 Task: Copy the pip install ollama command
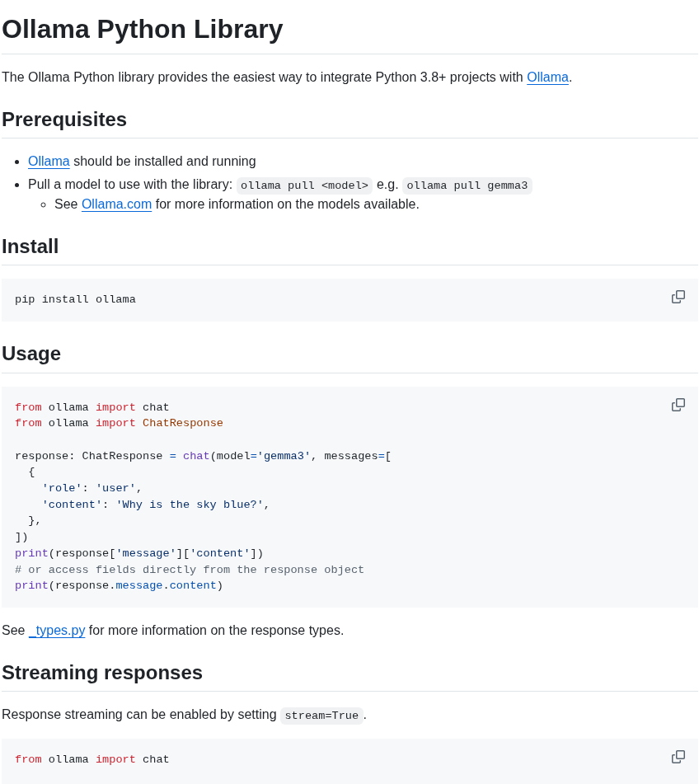coord(678,297)
